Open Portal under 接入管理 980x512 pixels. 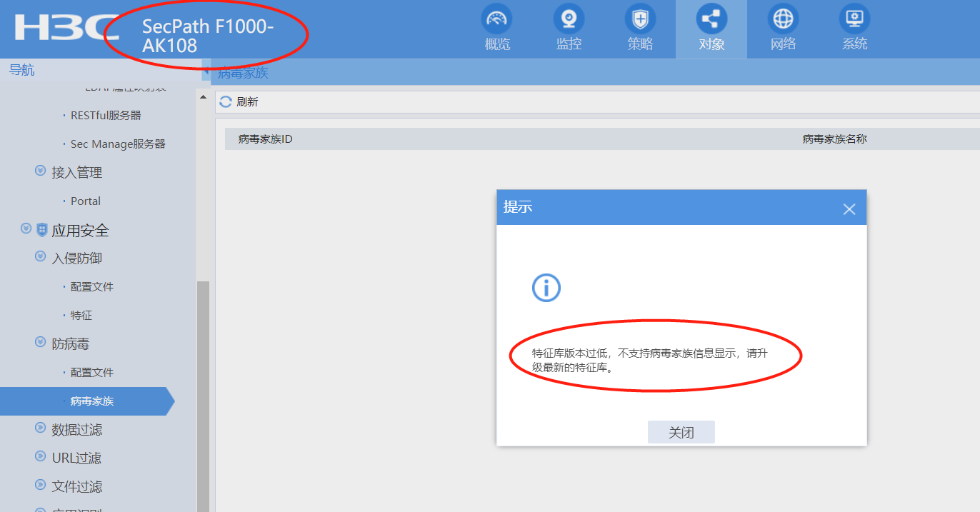coord(86,201)
